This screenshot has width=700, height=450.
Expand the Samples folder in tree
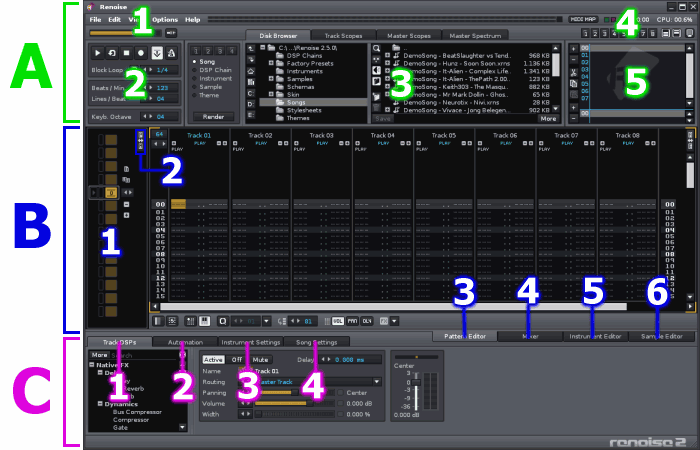271,79
